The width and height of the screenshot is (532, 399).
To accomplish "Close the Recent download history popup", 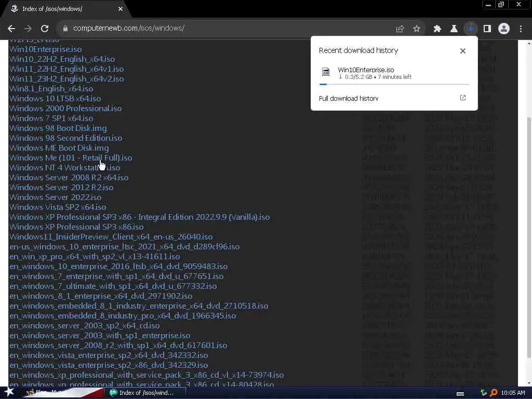I will pyautogui.click(x=462, y=51).
